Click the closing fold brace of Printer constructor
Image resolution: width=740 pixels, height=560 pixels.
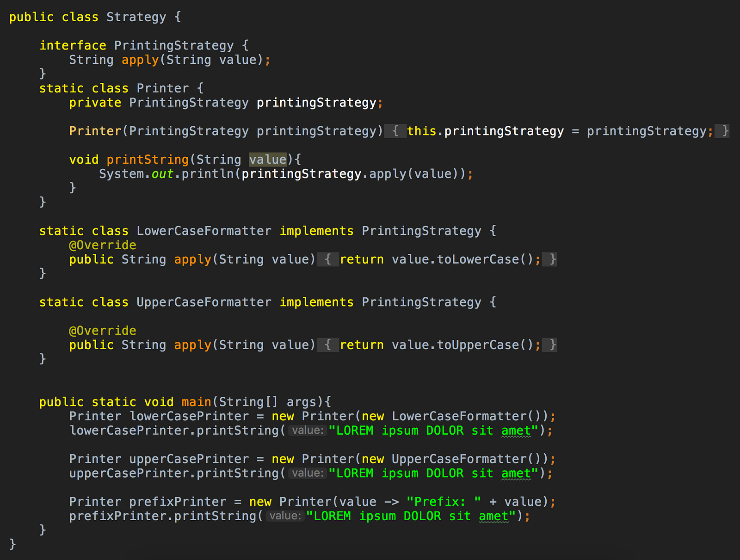[722, 131]
